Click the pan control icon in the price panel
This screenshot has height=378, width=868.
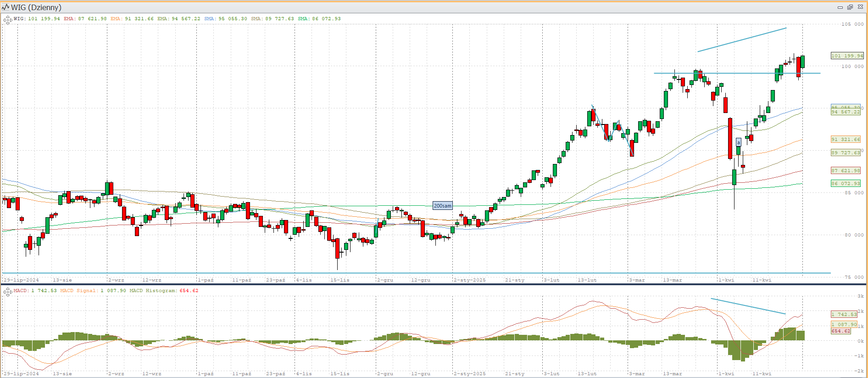(7, 20)
